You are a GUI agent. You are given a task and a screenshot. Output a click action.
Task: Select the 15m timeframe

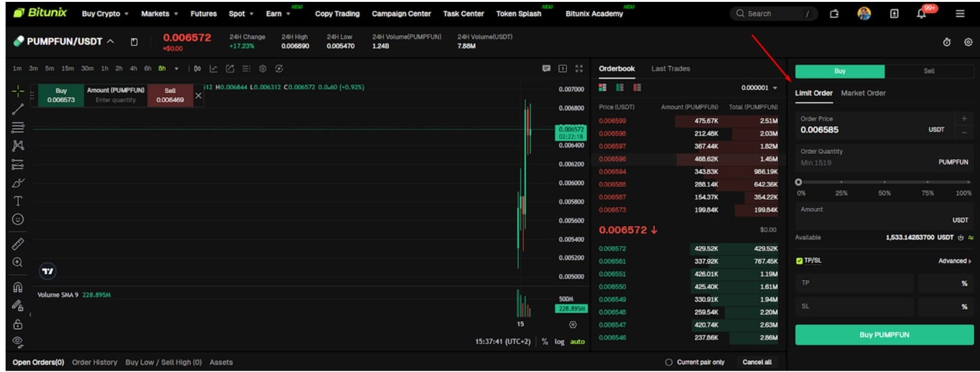tap(67, 69)
